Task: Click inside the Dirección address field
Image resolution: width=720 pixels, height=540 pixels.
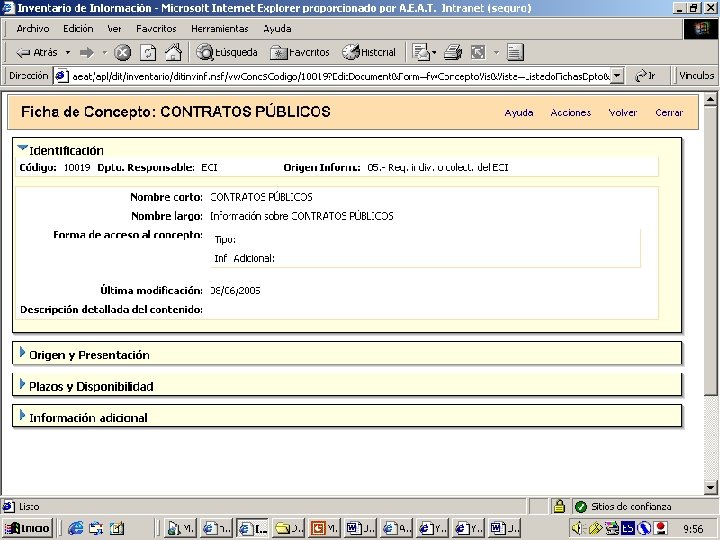Action: (x=341, y=76)
